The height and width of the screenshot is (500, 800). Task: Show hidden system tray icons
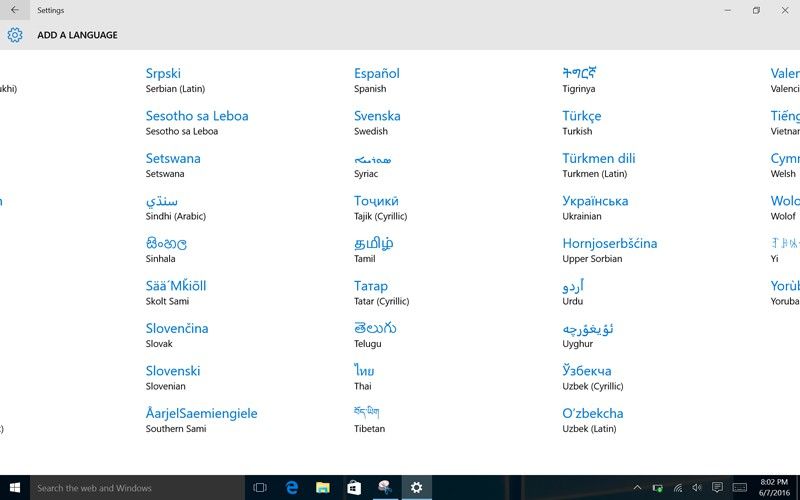(637, 488)
